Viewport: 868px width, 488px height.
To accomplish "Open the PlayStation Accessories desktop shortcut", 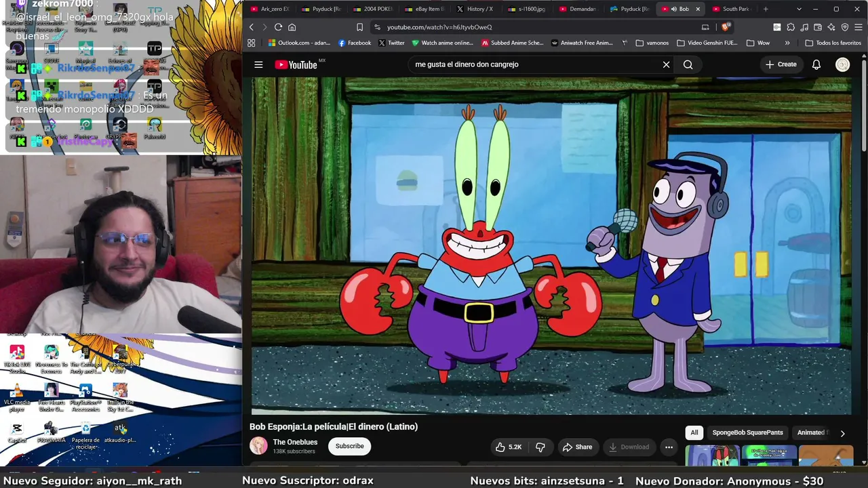I will coord(85,398).
